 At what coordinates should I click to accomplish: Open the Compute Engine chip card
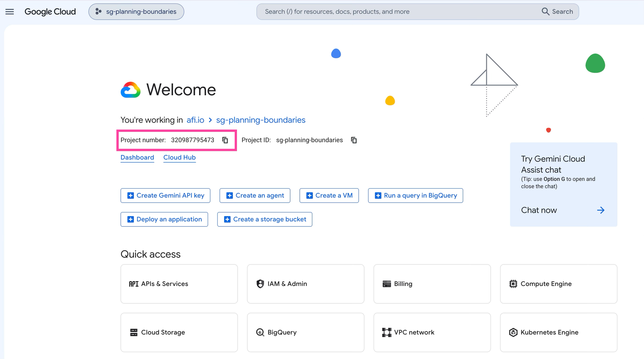pos(559,284)
